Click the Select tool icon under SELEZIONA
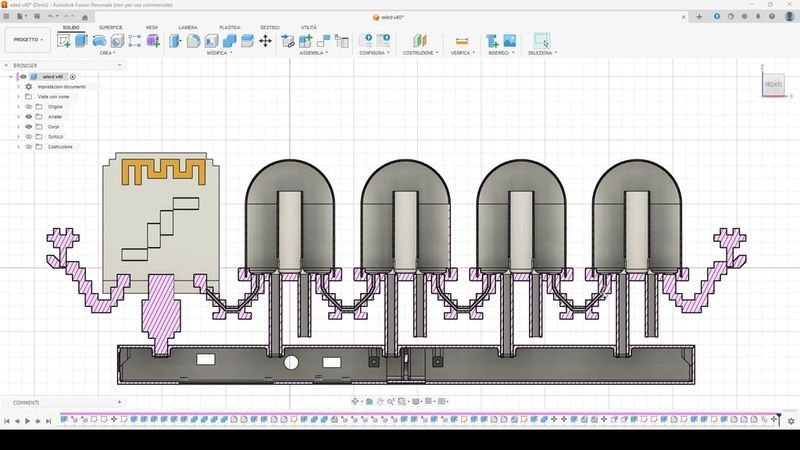 tap(541, 41)
